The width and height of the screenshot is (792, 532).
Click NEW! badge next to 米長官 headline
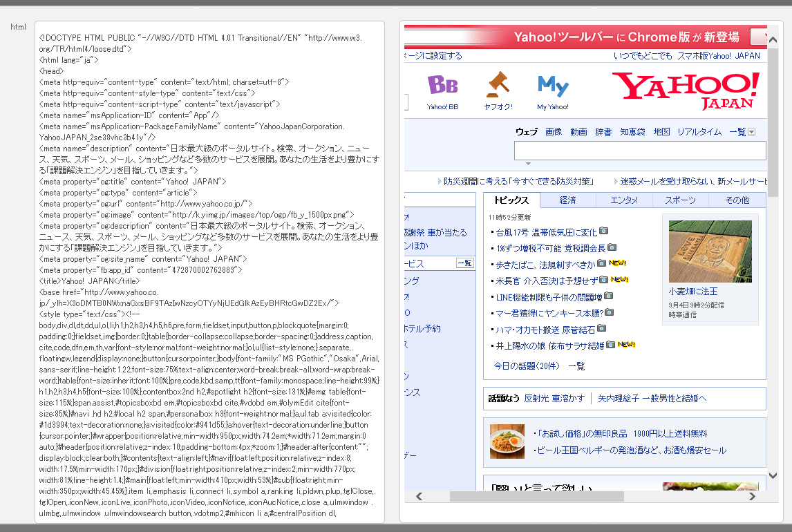point(619,280)
